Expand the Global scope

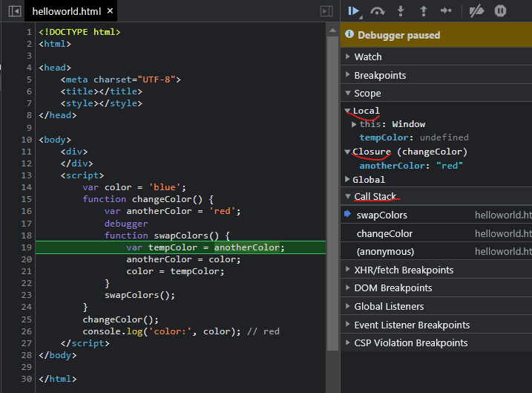pyautogui.click(x=369, y=179)
